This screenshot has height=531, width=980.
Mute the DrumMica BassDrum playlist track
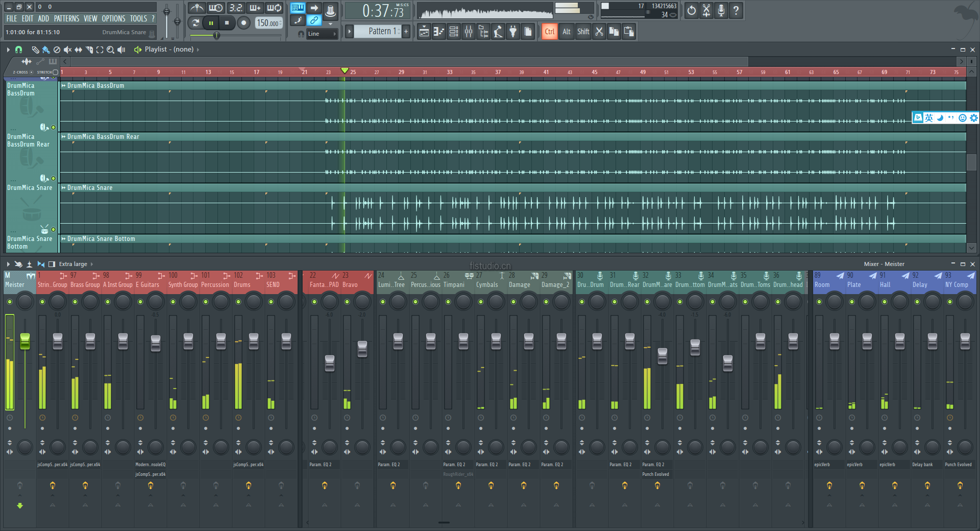point(53,127)
